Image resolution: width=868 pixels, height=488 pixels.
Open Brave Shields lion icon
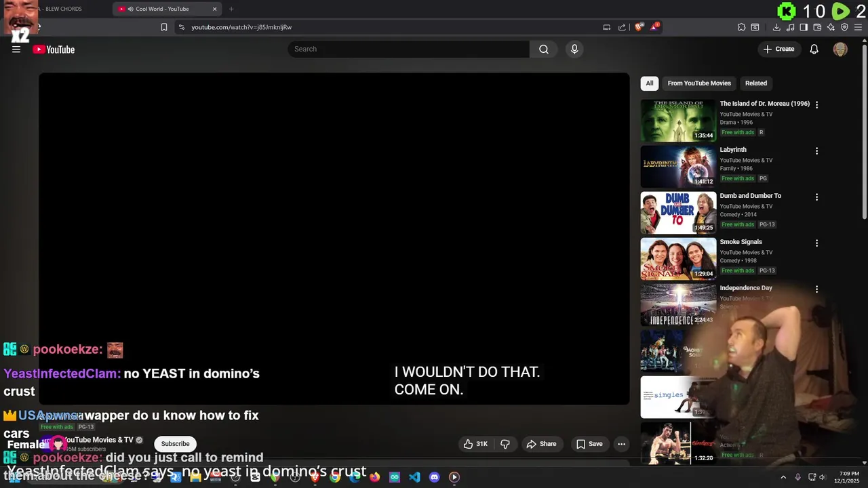coord(639,27)
